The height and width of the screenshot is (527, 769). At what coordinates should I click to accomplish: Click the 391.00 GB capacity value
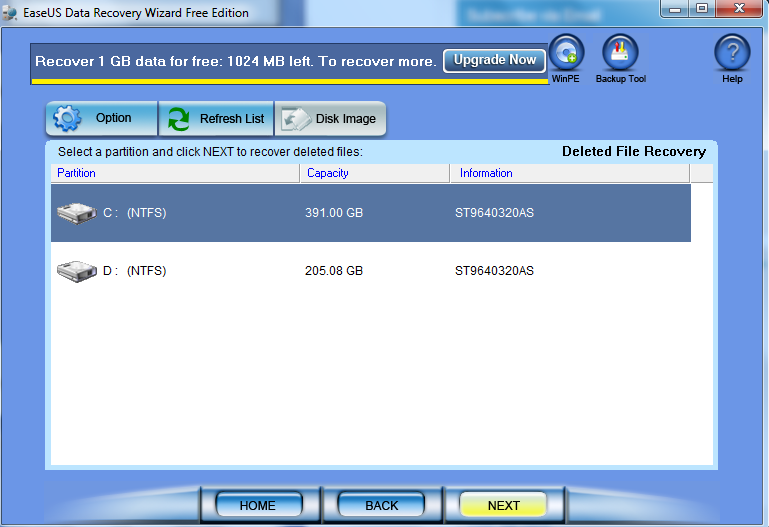click(334, 213)
